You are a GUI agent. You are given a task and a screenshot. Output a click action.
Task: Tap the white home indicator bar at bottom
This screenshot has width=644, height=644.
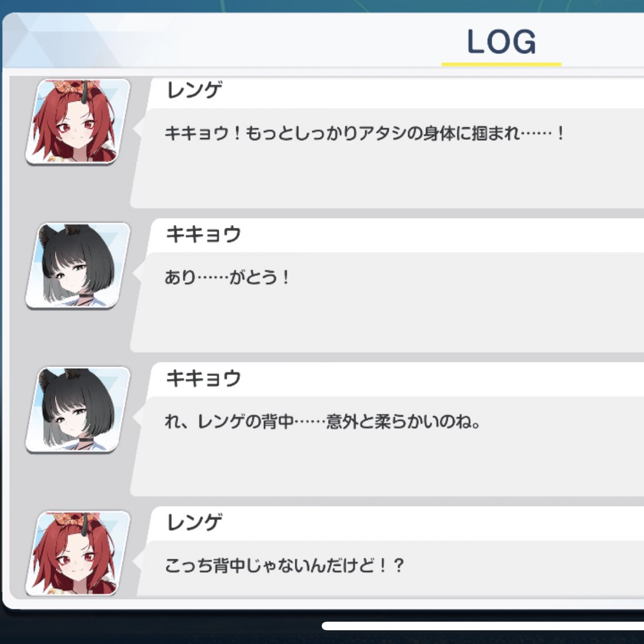tap(483, 626)
